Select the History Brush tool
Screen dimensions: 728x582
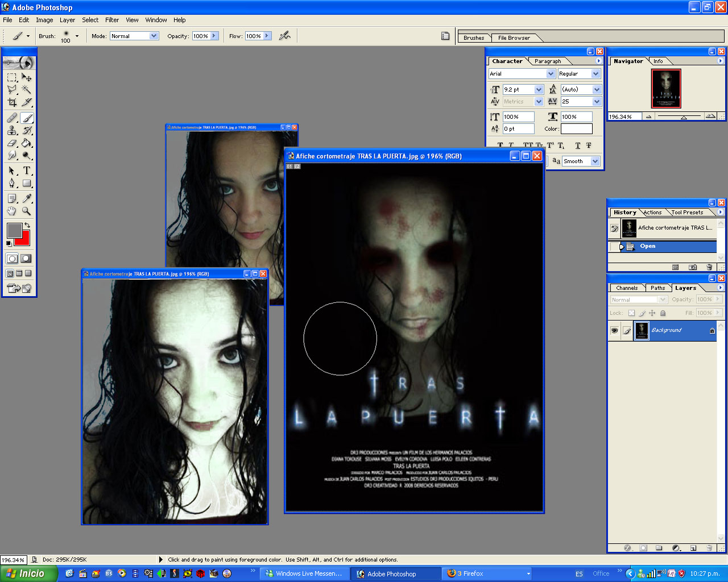click(27, 131)
